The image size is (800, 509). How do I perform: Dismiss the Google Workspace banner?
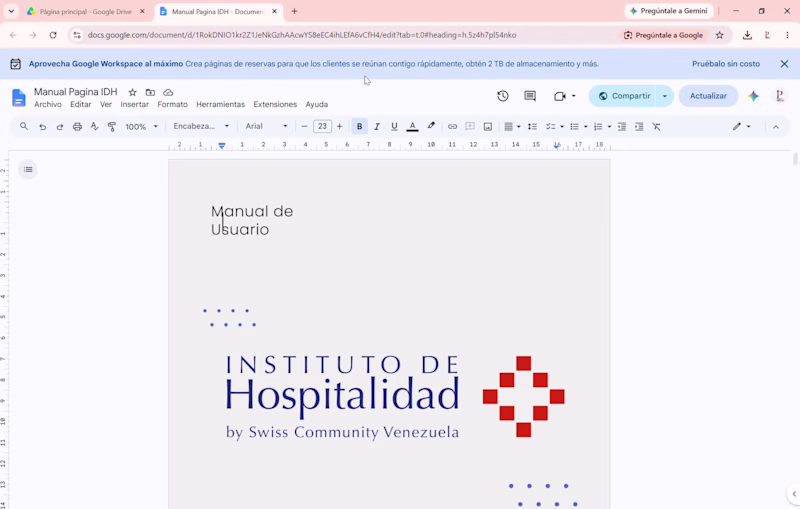pos(784,64)
